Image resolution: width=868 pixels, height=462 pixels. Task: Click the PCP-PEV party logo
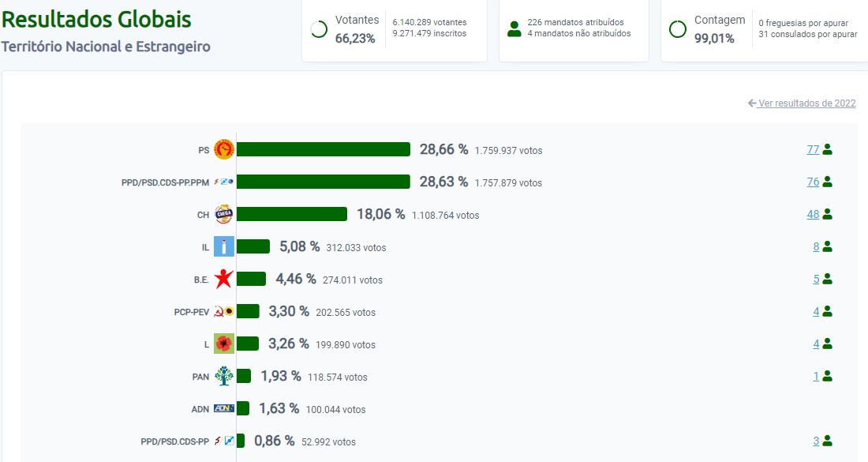click(x=224, y=312)
